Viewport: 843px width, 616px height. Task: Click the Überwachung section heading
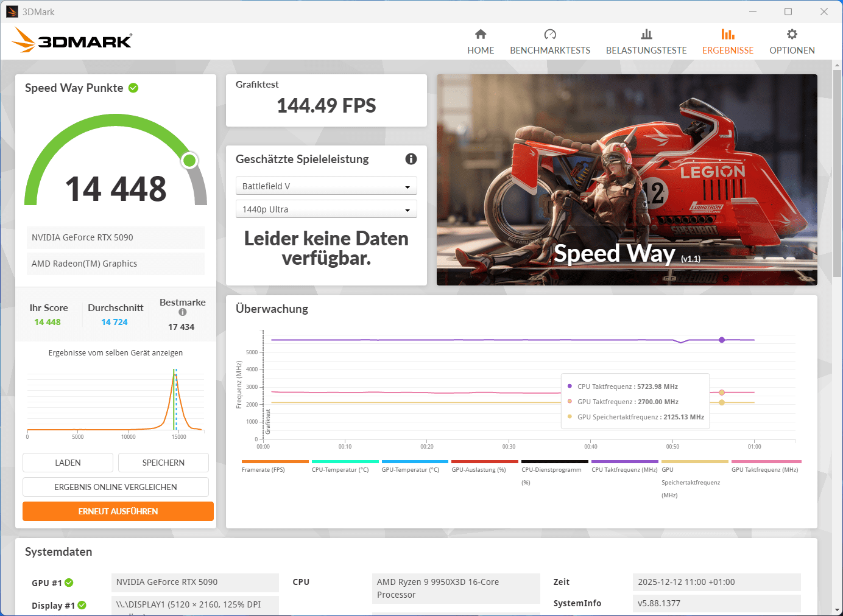pyautogui.click(x=272, y=309)
